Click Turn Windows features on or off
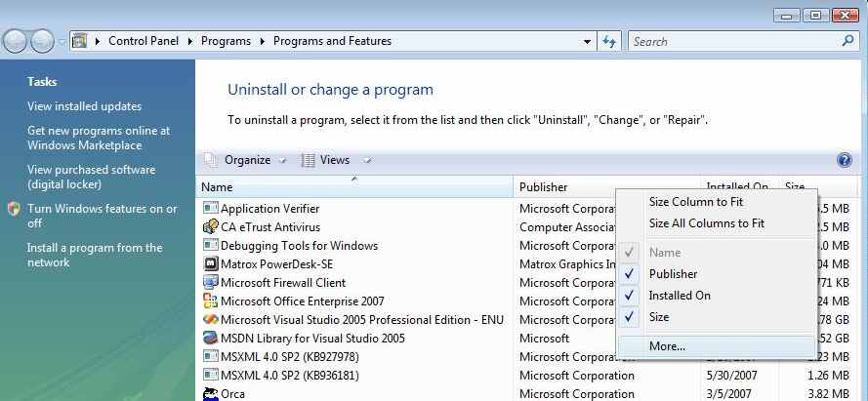868x401 pixels. 102,216
